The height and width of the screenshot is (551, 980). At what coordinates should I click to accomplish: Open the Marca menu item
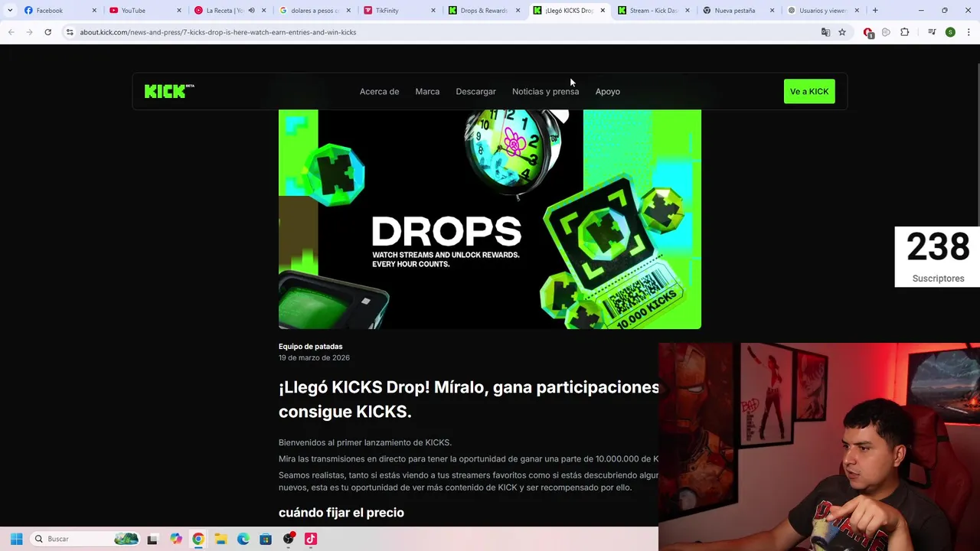click(x=427, y=91)
